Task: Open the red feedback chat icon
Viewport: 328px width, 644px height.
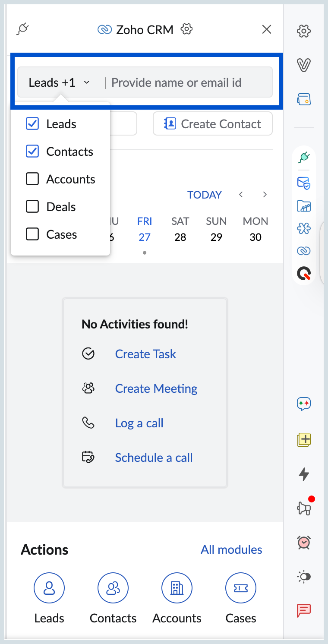Action: tap(304, 610)
